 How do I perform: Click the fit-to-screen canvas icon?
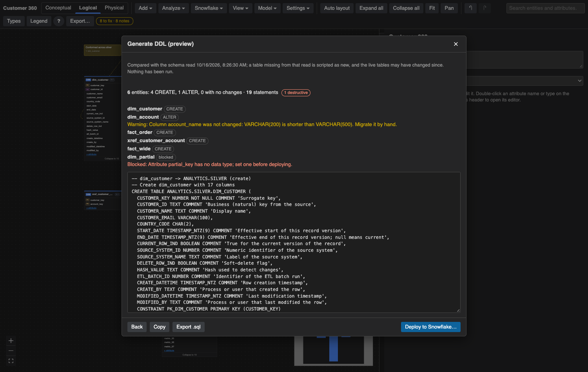pyautogui.click(x=11, y=361)
